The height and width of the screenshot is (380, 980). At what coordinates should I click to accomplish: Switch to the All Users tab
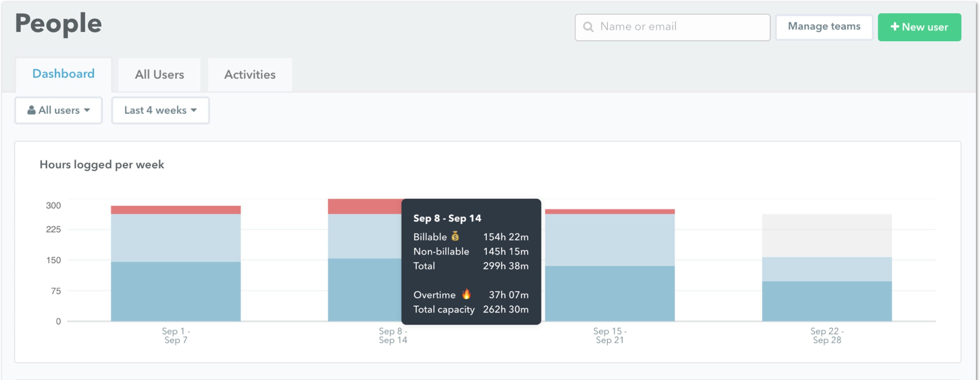(x=160, y=75)
